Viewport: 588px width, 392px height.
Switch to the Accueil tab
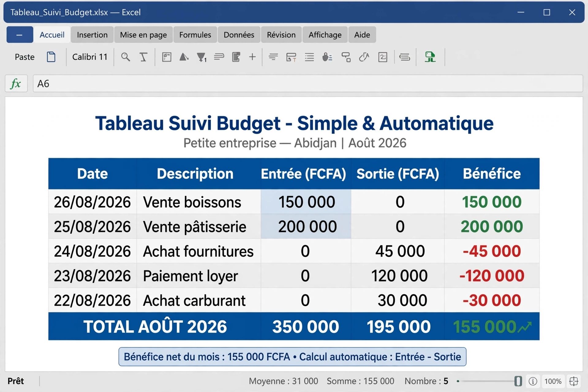(x=52, y=35)
